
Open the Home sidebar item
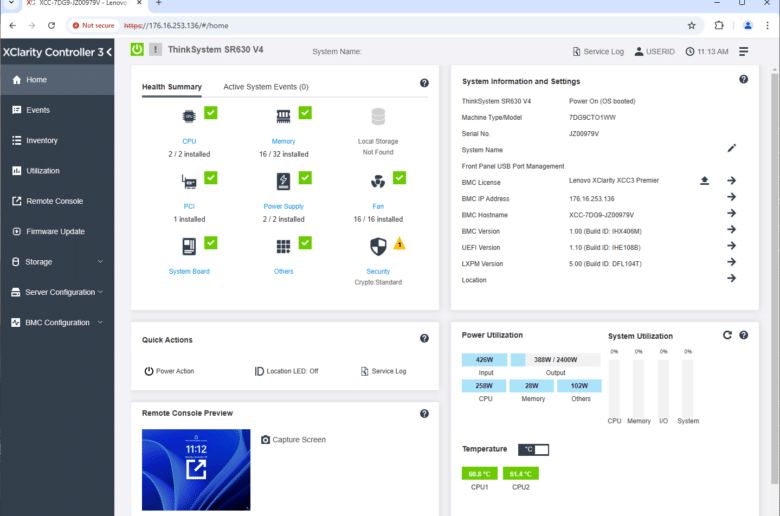coord(57,80)
